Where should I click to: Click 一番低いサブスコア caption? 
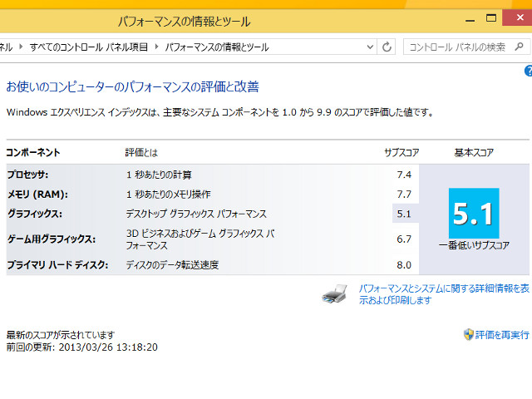click(x=474, y=245)
